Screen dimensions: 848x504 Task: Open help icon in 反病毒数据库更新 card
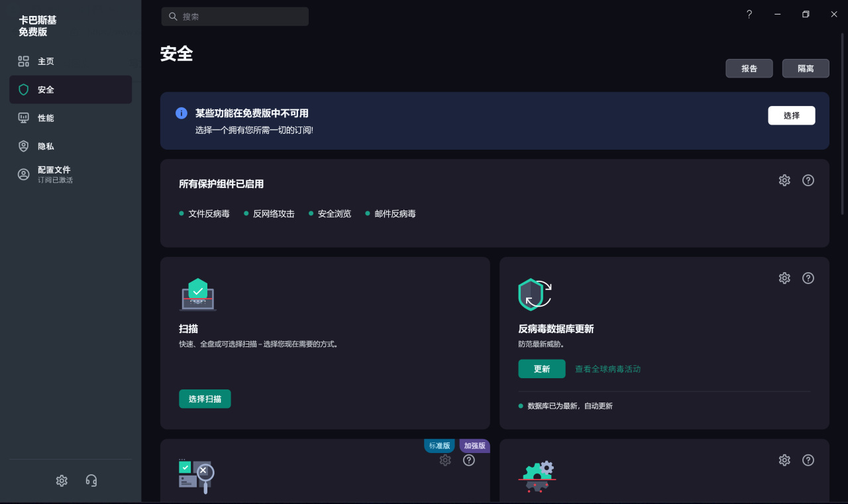pos(808,278)
